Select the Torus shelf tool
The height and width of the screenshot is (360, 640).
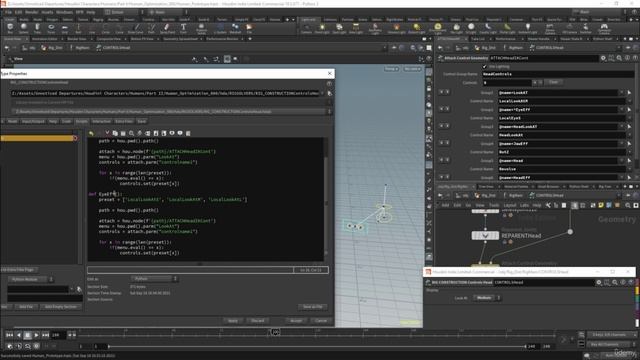coord(51,28)
